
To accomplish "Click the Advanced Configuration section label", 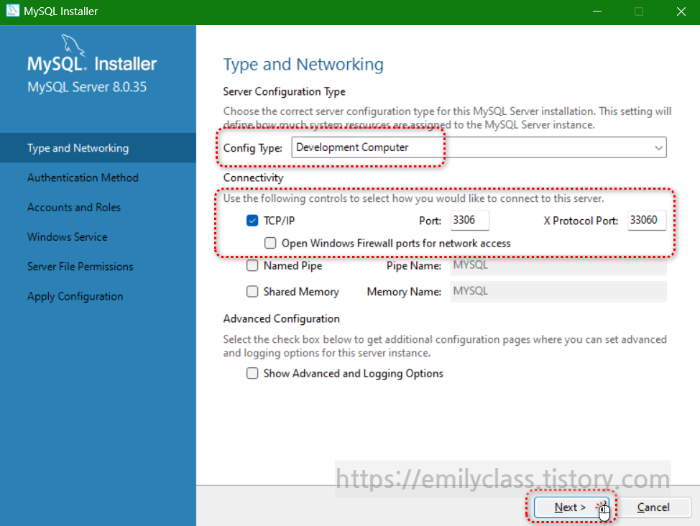I will [281, 319].
